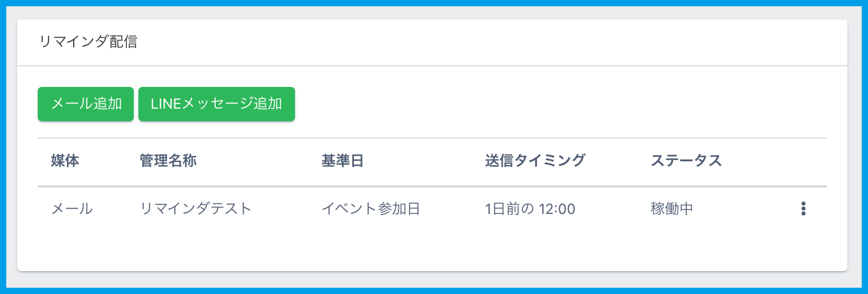
Task: Click the 1日前の 12:00 timing cell
Action: pos(529,209)
